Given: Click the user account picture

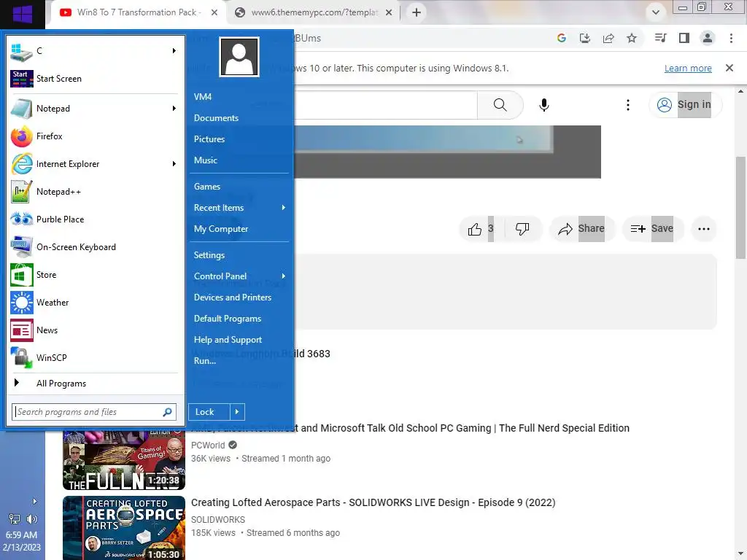Looking at the screenshot, I should [x=239, y=57].
